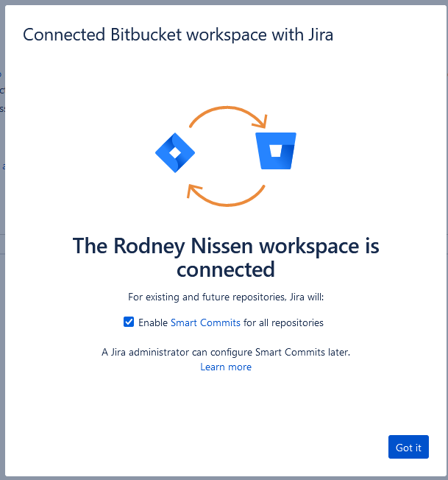Click the word 'connected' in the heading
Image resolution: width=448 pixels, height=480 pixels.
click(226, 269)
